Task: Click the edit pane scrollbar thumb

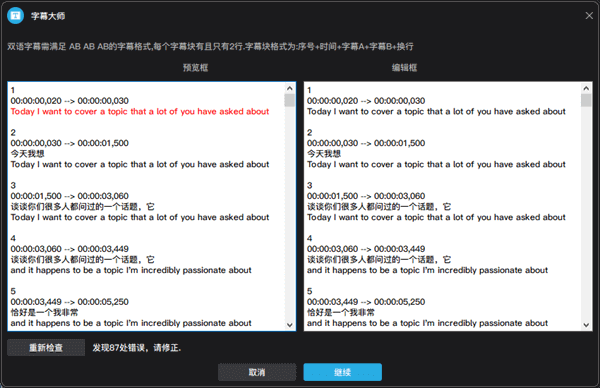Action: tap(586, 100)
